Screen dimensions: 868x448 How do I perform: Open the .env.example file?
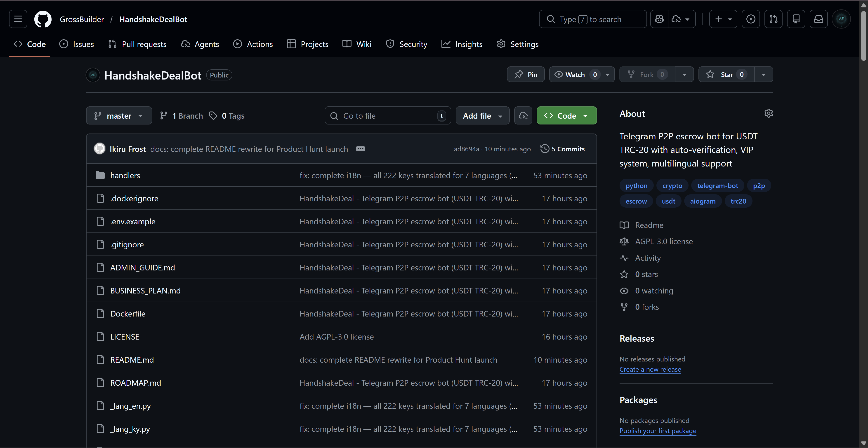coord(133,221)
